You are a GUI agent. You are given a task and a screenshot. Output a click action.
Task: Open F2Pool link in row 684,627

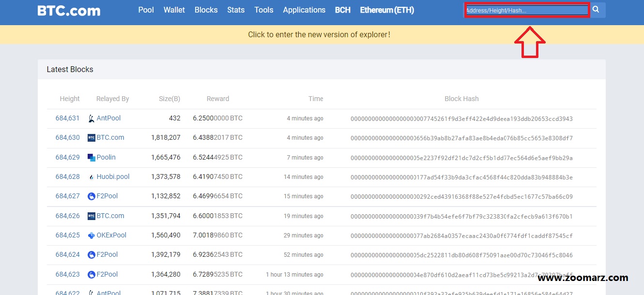point(107,196)
